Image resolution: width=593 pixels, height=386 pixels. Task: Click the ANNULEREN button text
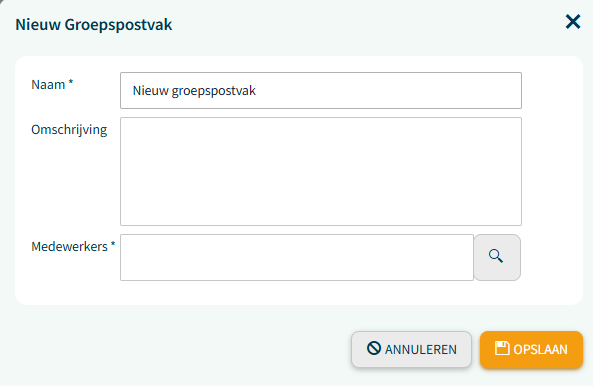[421, 349]
